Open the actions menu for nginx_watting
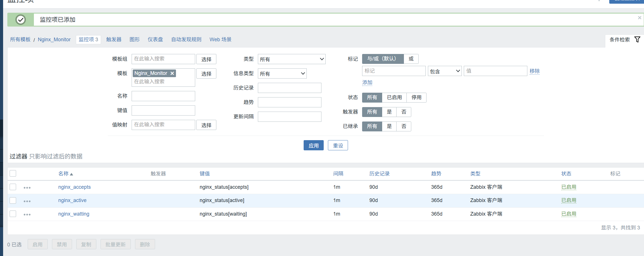 pyautogui.click(x=27, y=214)
